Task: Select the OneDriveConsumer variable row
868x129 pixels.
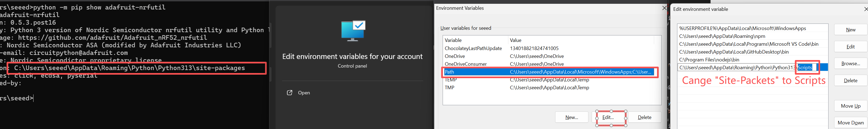Action: 549,64
